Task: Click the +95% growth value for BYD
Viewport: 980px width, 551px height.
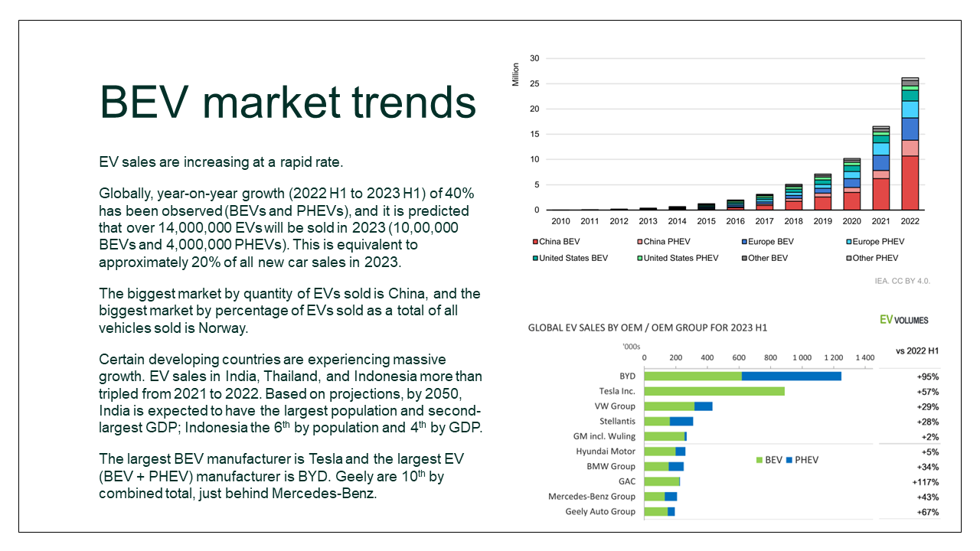Action: pyautogui.click(x=927, y=377)
